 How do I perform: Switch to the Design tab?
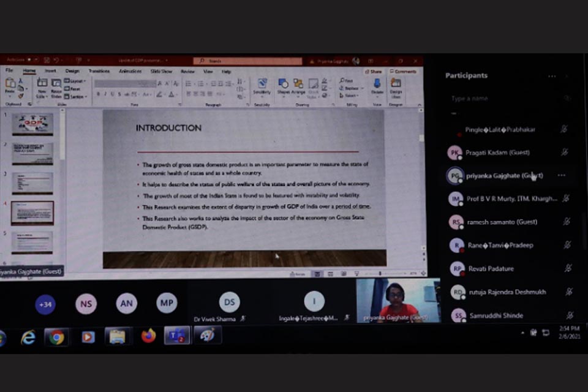72,70
